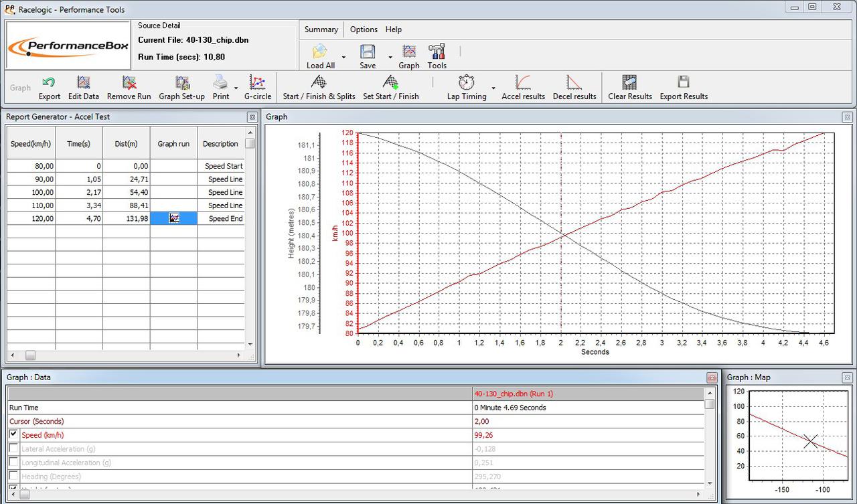
Task: Open the Save dropdown arrow
Action: pos(390,58)
